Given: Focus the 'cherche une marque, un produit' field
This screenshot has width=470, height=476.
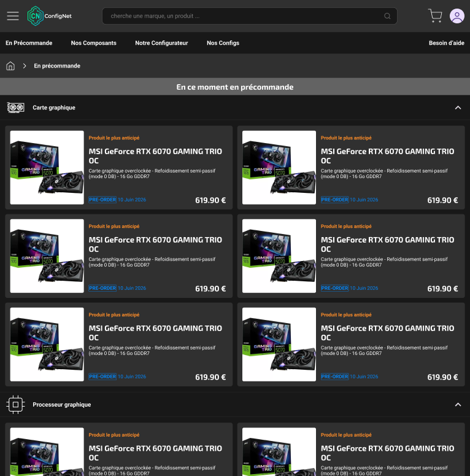Looking at the screenshot, I should point(250,16).
